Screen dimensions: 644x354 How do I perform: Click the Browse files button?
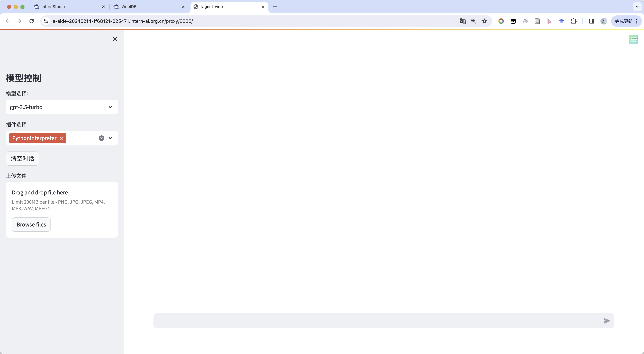tap(31, 224)
